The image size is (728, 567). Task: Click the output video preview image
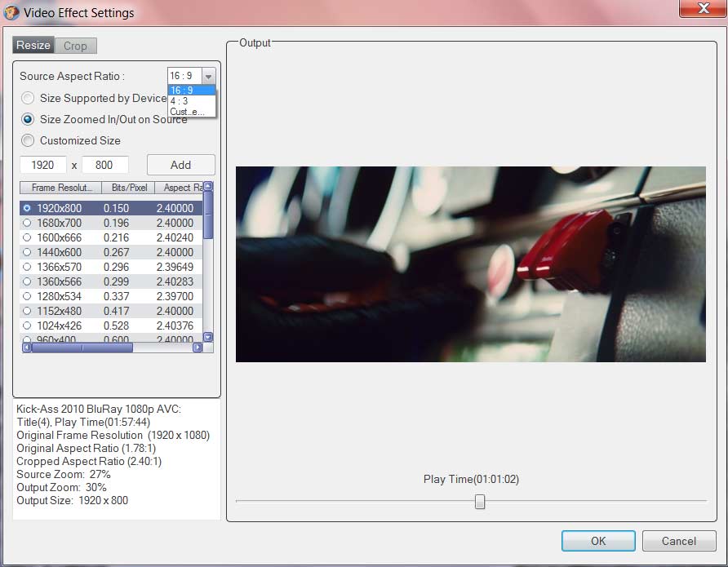tap(471, 264)
